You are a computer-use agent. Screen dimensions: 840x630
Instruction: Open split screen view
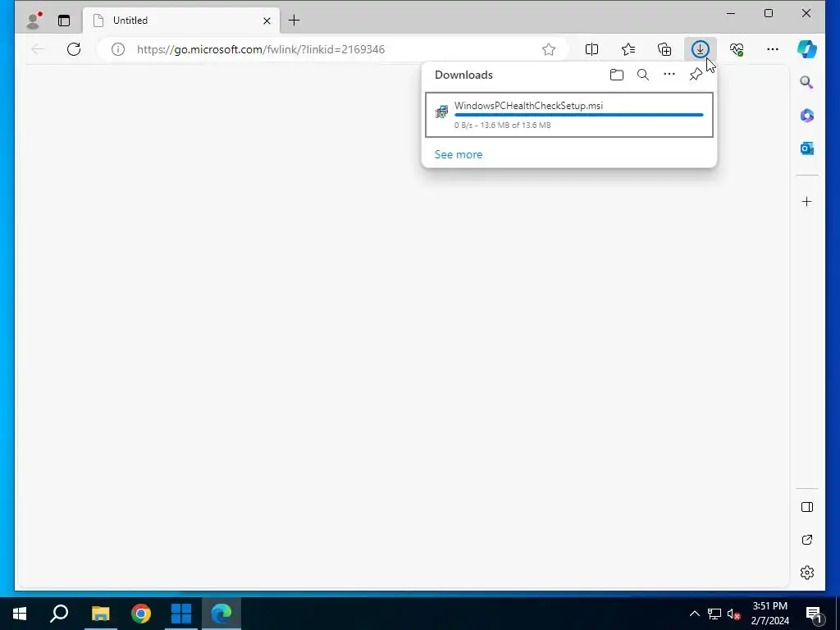click(x=591, y=49)
